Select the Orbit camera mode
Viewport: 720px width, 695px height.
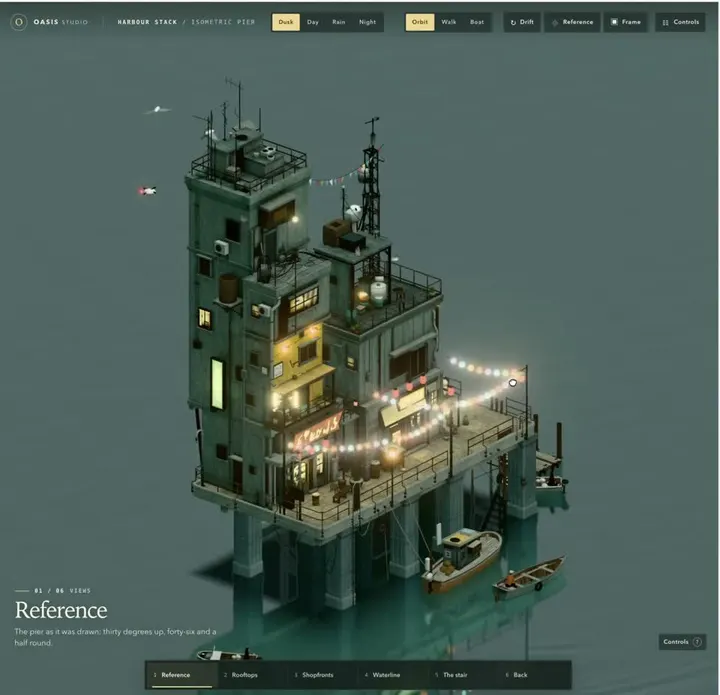point(420,22)
